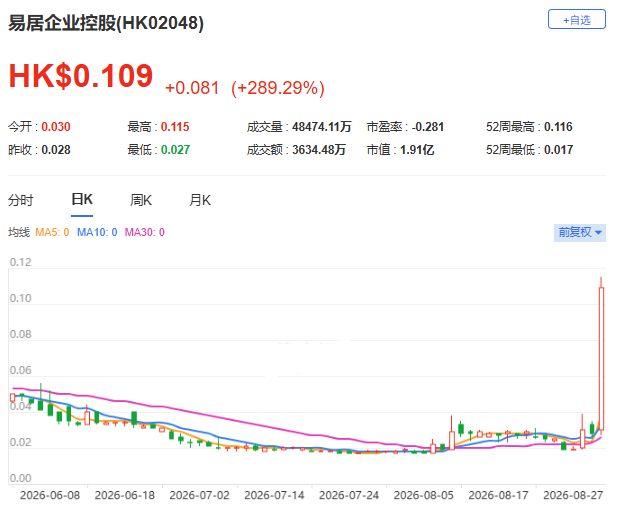Click the MA5 moving average label

(52, 232)
